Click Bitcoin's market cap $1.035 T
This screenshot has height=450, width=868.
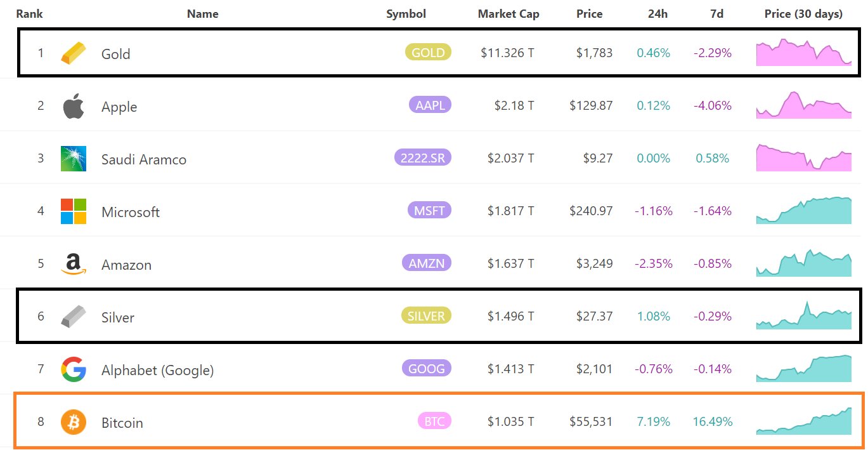tap(510, 421)
